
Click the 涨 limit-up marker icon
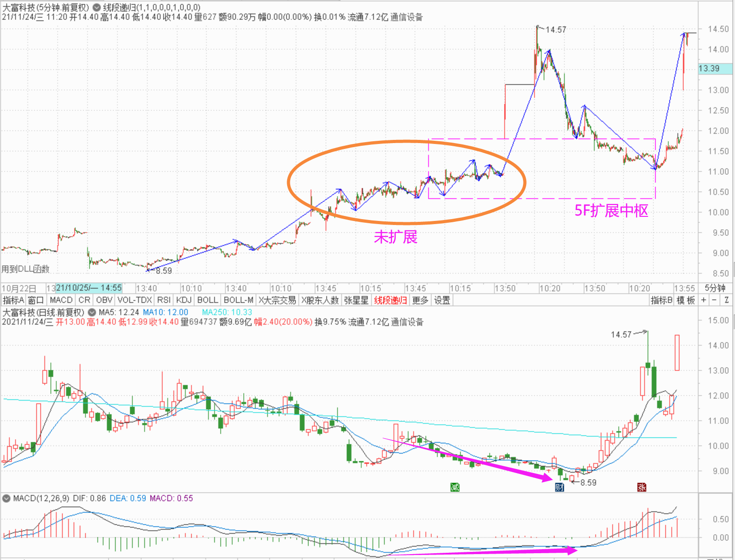pos(641,487)
